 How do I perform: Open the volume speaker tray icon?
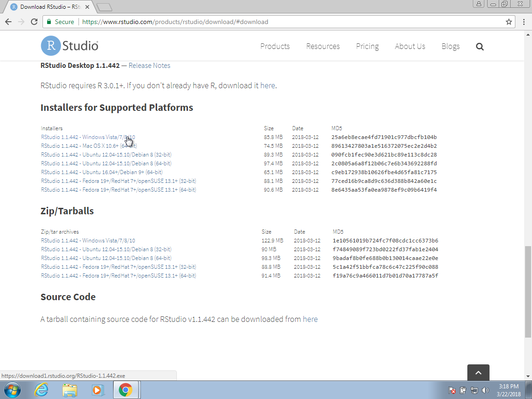point(485,390)
